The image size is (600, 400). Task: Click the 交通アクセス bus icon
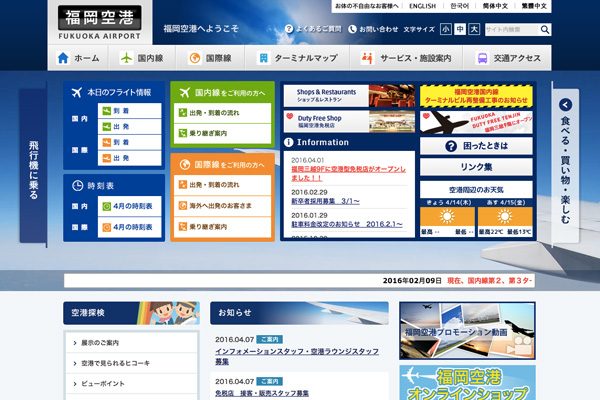point(483,58)
